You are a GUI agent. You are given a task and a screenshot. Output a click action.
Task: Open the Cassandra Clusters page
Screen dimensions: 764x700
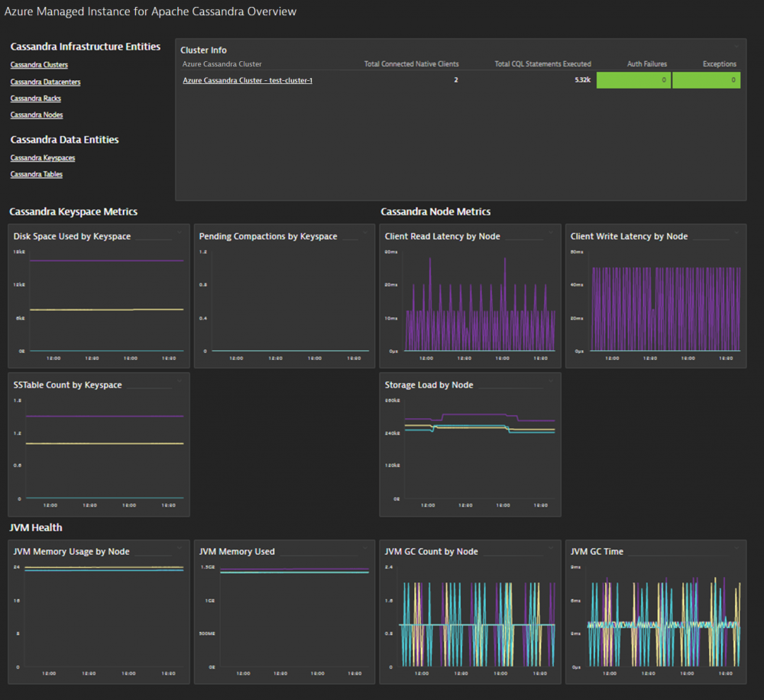38,65
